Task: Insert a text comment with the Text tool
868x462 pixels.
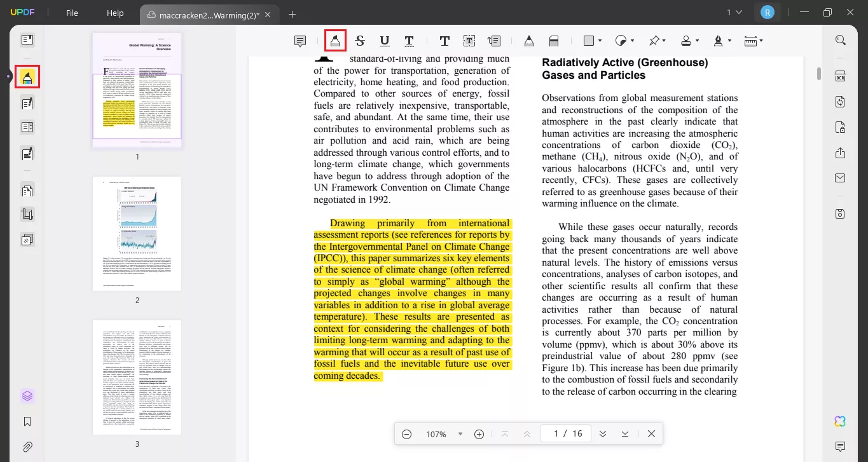Action: [x=444, y=40]
